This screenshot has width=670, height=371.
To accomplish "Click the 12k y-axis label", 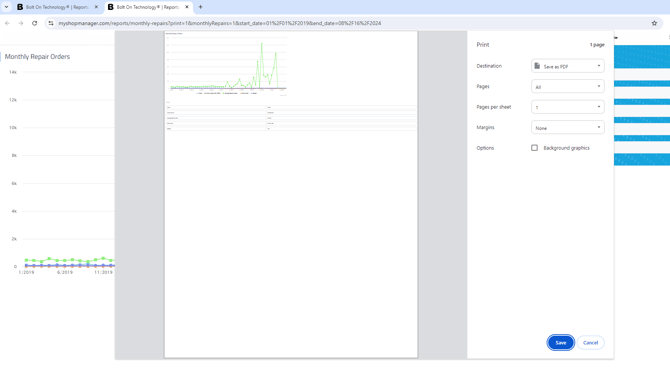I will pyautogui.click(x=13, y=100).
